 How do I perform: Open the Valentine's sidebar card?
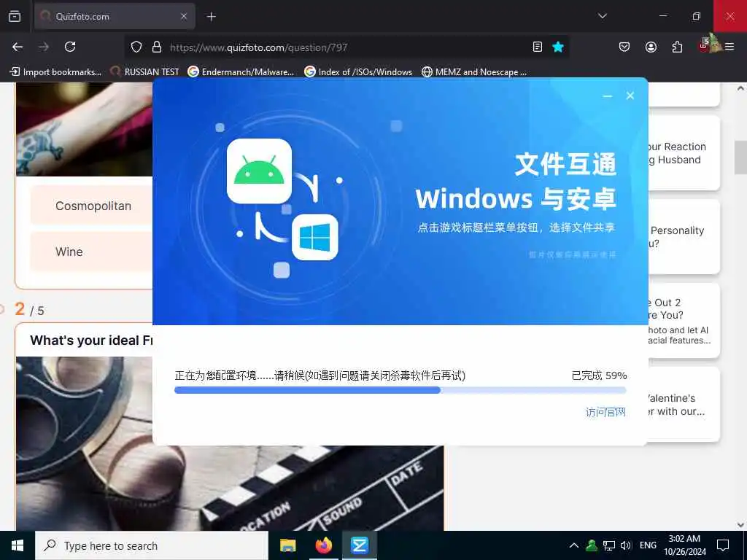tap(684, 404)
